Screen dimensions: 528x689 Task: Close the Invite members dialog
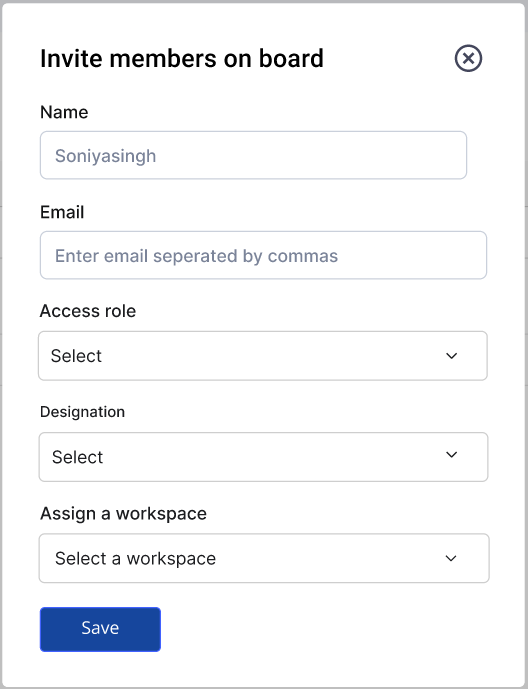click(468, 58)
